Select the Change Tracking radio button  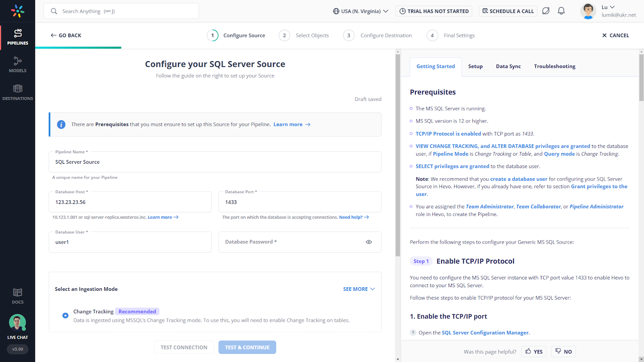pos(65,316)
